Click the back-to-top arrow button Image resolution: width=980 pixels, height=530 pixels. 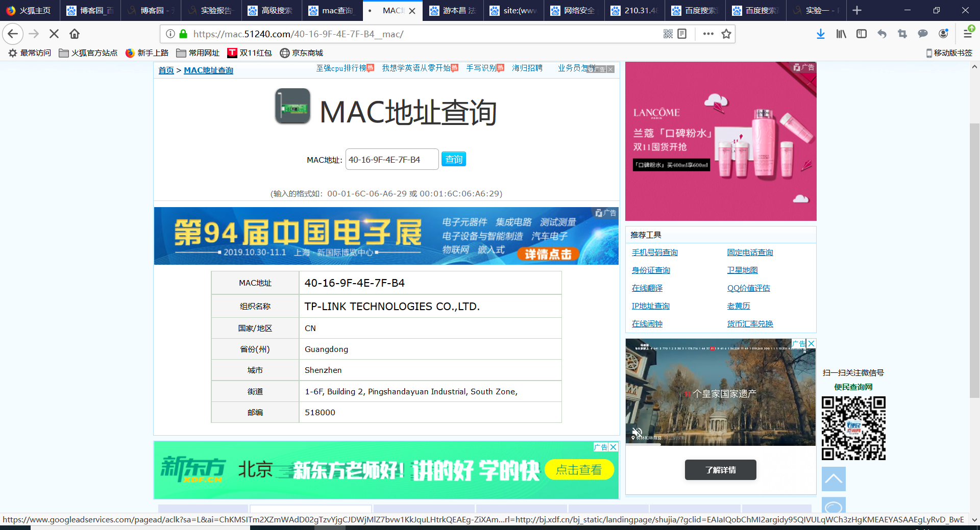[x=834, y=479]
